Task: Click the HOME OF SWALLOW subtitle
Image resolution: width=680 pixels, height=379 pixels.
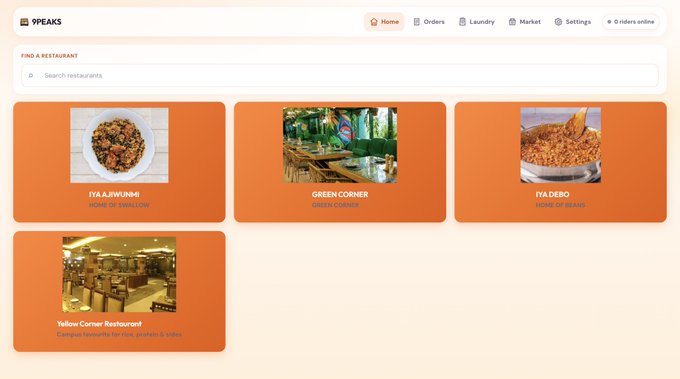Action: (119, 205)
